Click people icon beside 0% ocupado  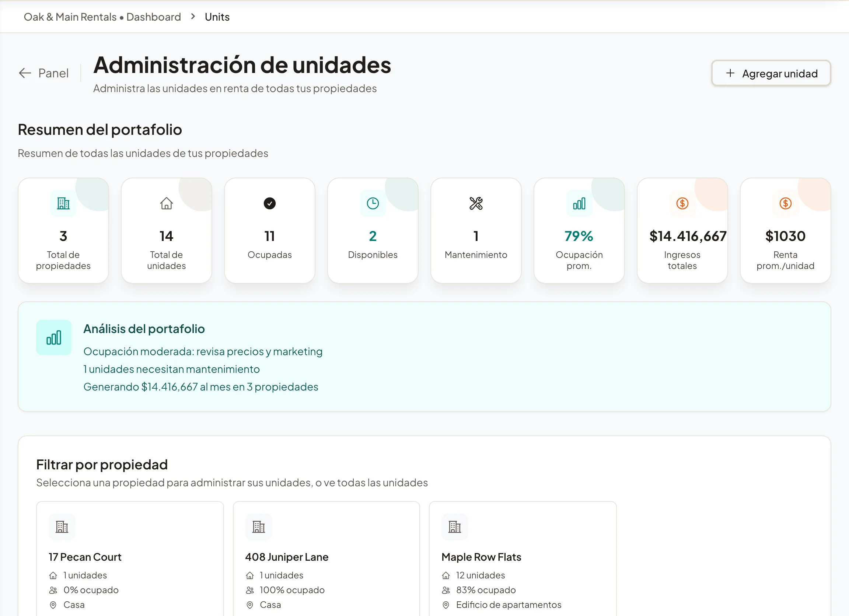click(53, 590)
